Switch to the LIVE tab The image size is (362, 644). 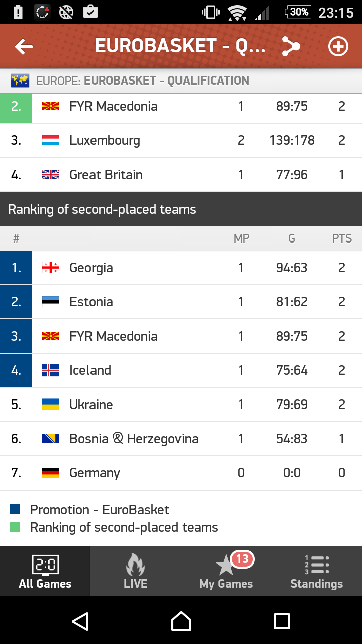click(x=136, y=572)
